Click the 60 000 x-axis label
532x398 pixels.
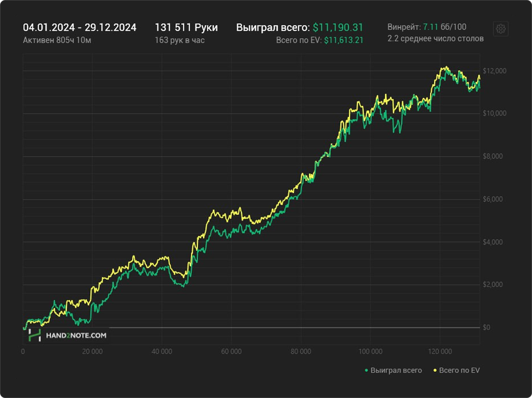point(231,351)
